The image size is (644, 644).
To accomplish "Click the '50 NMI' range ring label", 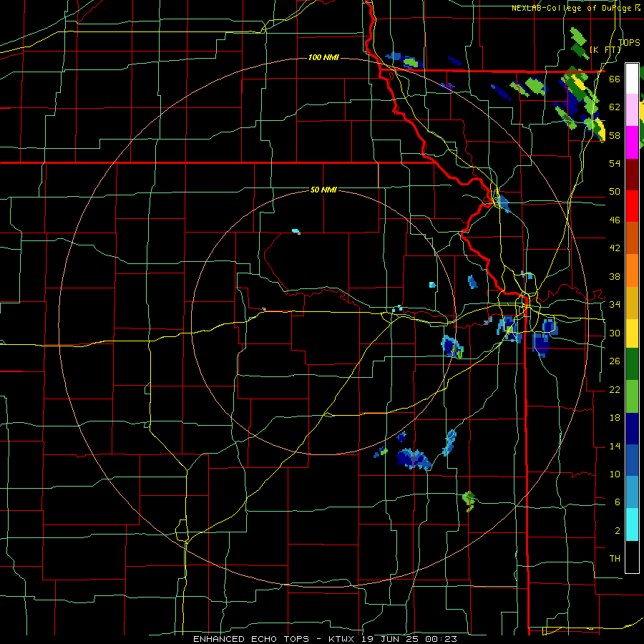I will click(x=323, y=190).
